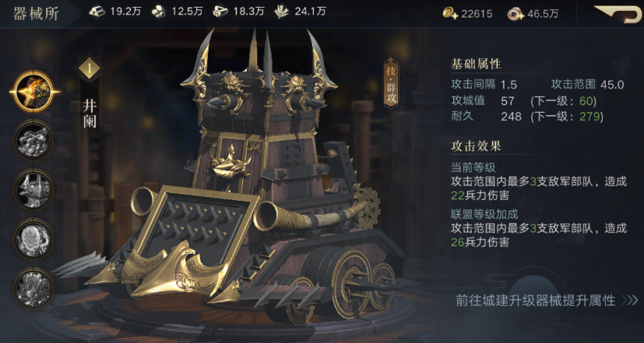Tap the 攻击效果 section header

476,145
